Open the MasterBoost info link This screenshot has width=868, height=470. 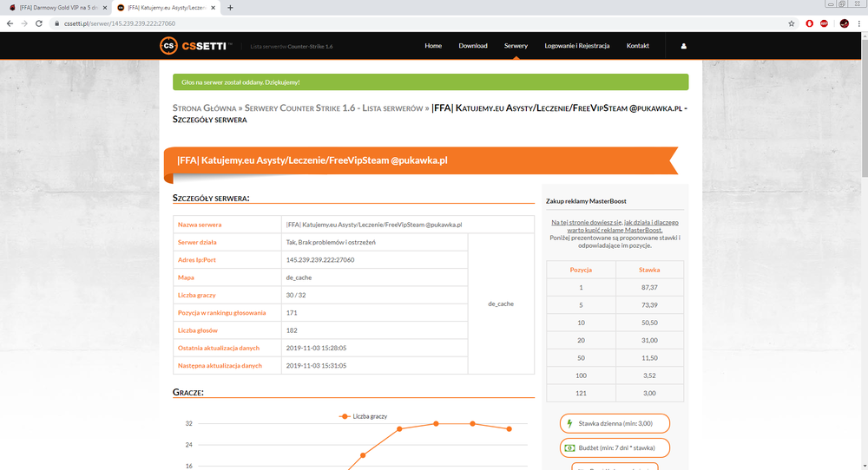pyautogui.click(x=615, y=226)
